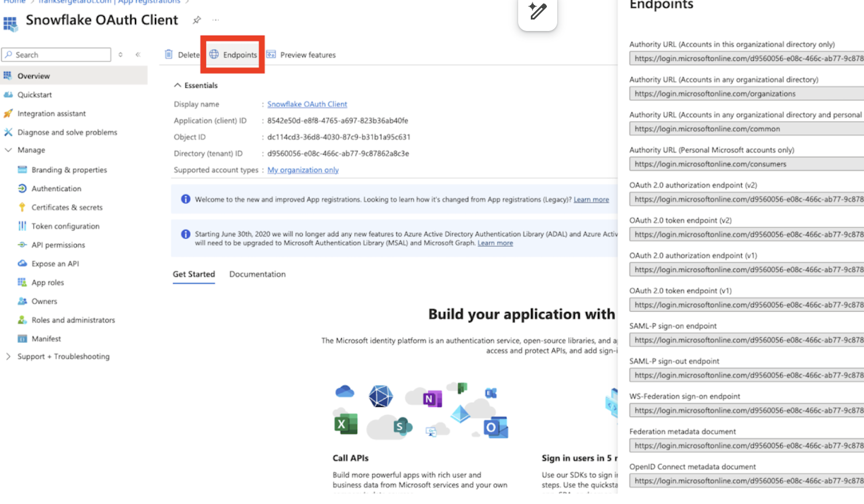
Task: Click the SharePoint icon in Call APIs graphic
Action: coord(403,427)
